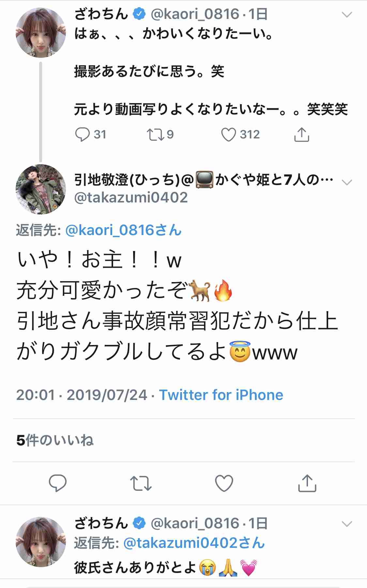
Task: Retweet the top tweet with 9 retweets
Action: coord(155,135)
